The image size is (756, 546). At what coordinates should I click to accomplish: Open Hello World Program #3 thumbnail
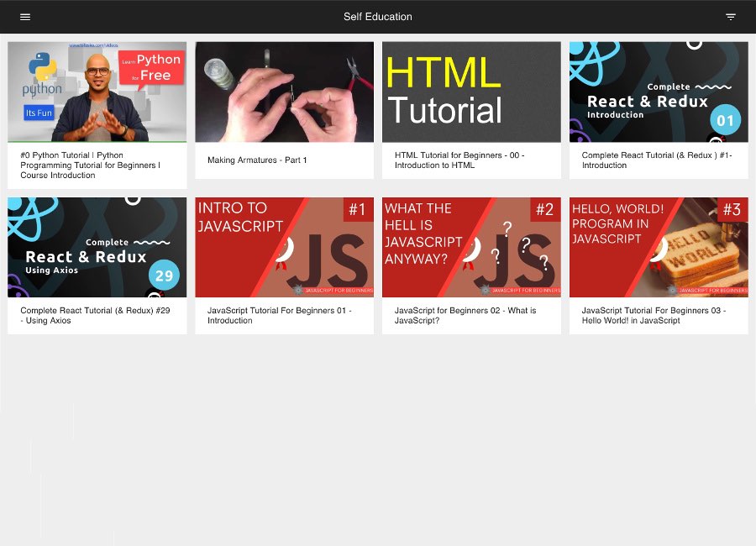[659, 248]
